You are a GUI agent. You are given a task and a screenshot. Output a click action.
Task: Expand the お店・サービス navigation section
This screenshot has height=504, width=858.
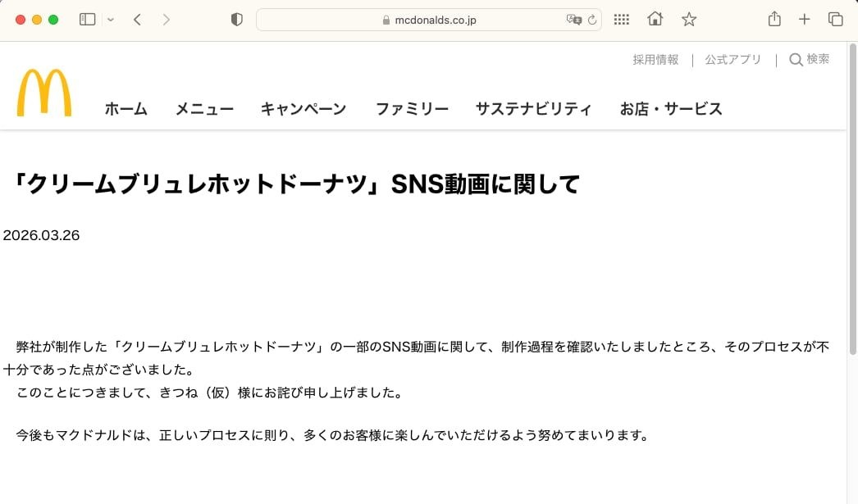671,109
